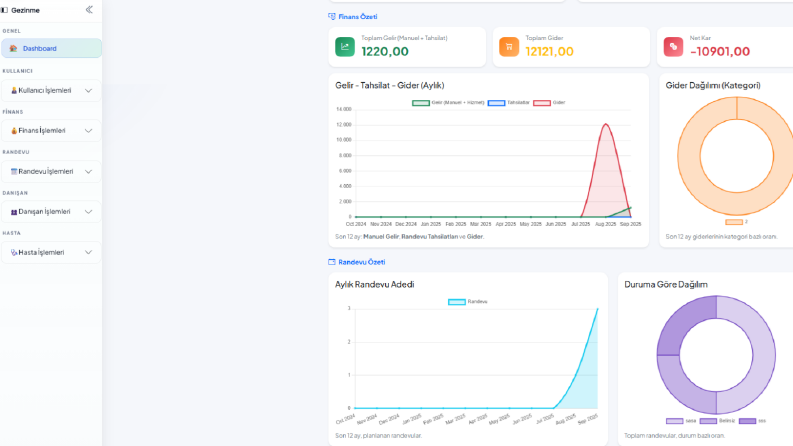Click the -10901,00 net profit value
This screenshot has width=793, height=446.
pos(720,52)
